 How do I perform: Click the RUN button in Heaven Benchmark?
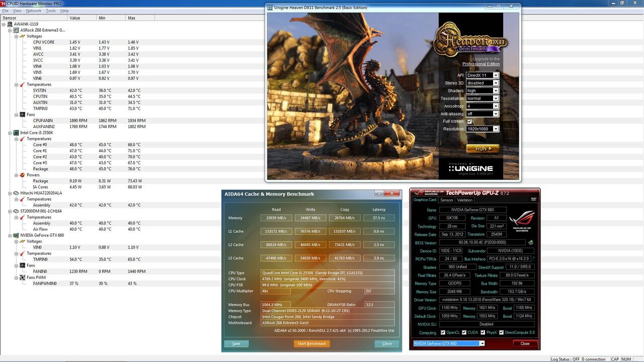coord(482,149)
